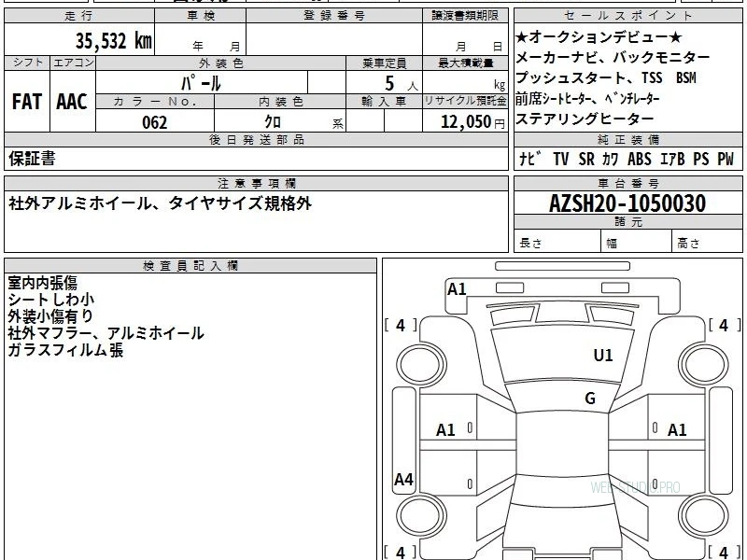Click the PW equipment label
This screenshot has height=560, width=747.
pyautogui.click(x=726, y=159)
